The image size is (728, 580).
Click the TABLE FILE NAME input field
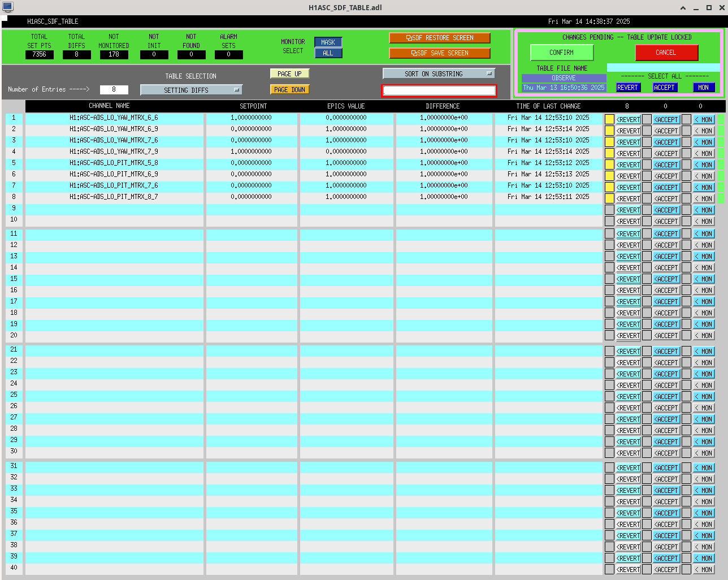(x=664, y=68)
